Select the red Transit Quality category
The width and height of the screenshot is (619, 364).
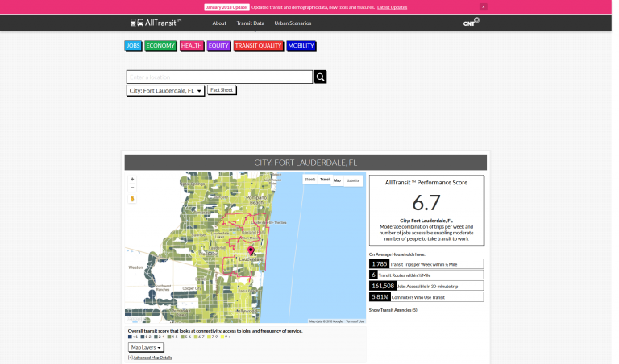(258, 46)
